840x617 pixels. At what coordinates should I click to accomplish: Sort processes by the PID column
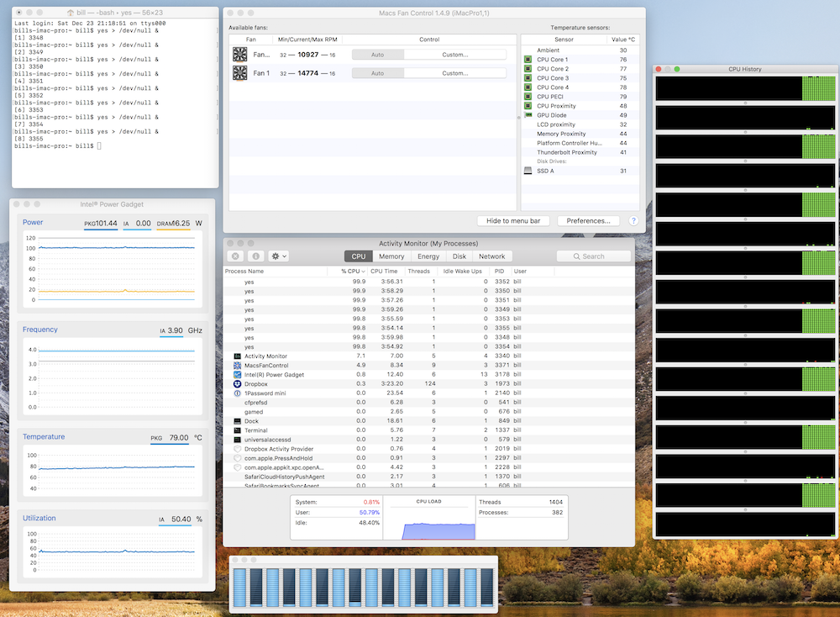click(x=499, y=272)
